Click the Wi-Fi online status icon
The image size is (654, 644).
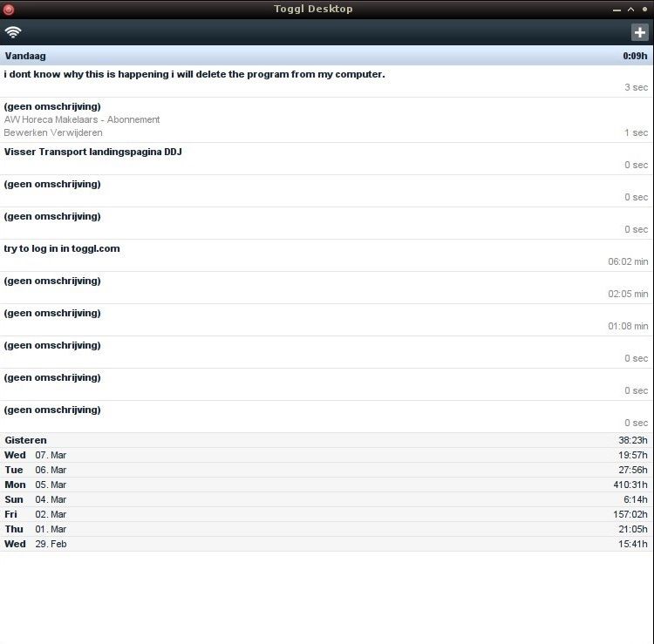[x=13, y=32]
